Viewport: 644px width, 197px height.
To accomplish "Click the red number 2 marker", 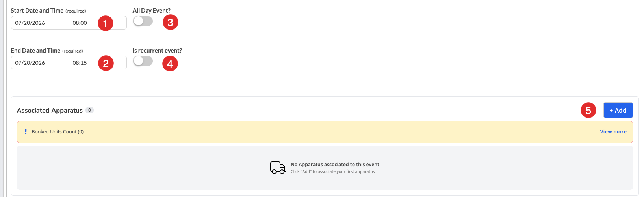I will 106,63.
